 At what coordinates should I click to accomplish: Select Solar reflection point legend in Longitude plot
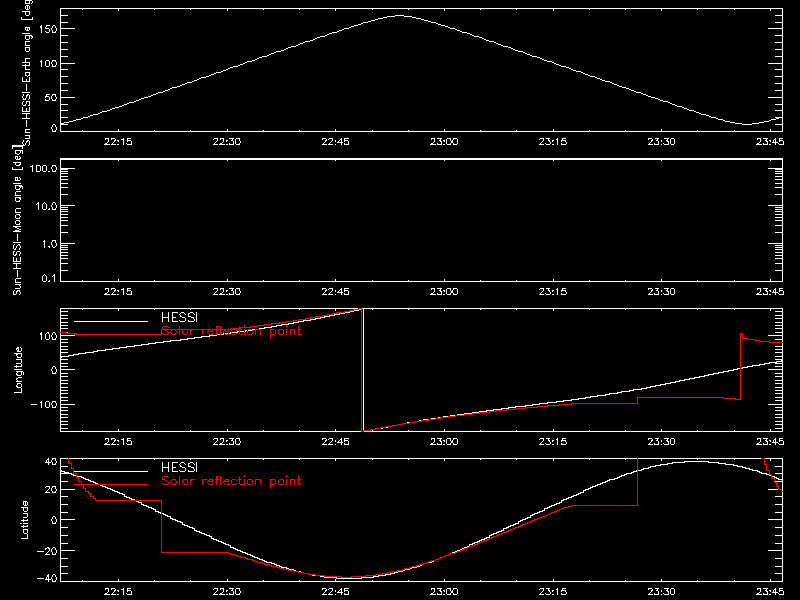231,331
